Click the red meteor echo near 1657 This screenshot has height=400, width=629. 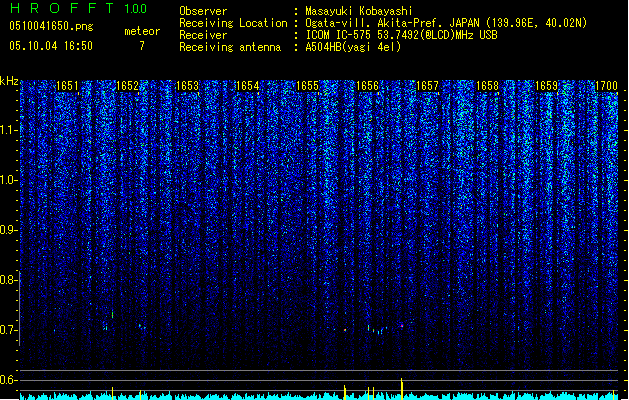tap(402, 326)
